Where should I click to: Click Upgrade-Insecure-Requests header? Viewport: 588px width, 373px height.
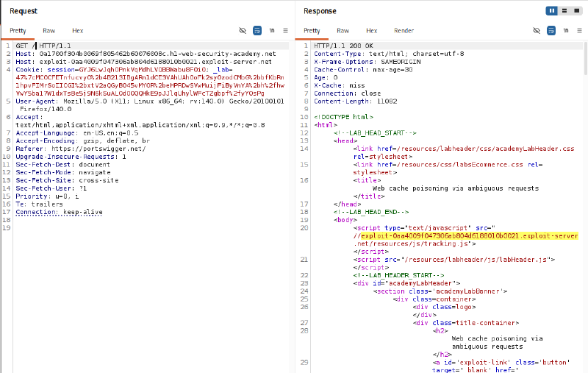tap(71, 157)
